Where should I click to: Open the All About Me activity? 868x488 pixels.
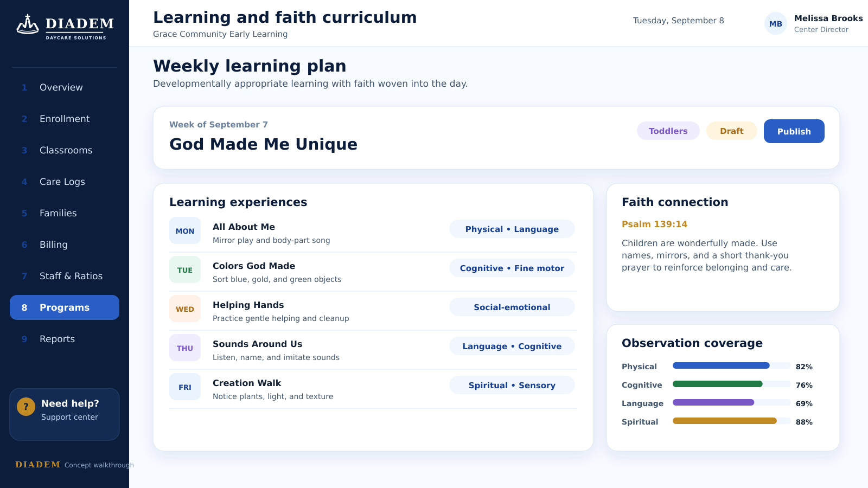pyautogui.click(x=244, y=227)
